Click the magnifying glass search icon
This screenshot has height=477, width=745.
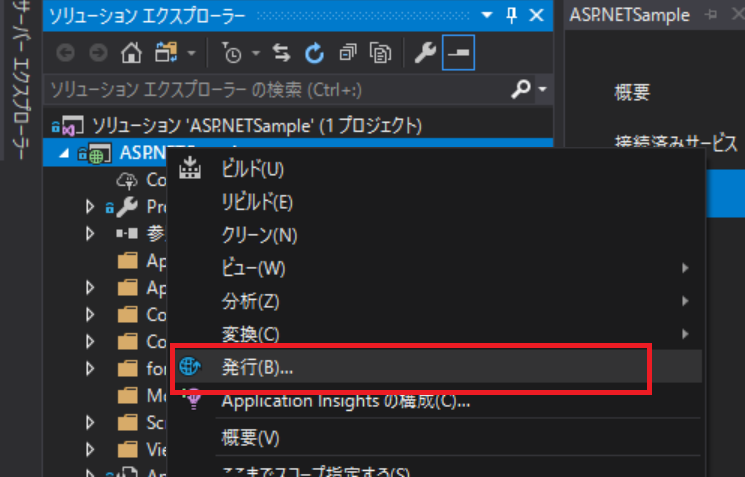[x=521, y=89]
